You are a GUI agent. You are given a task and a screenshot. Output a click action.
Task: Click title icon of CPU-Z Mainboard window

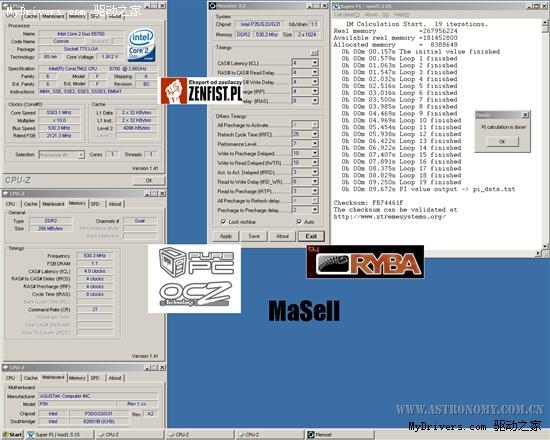point(5,367)
